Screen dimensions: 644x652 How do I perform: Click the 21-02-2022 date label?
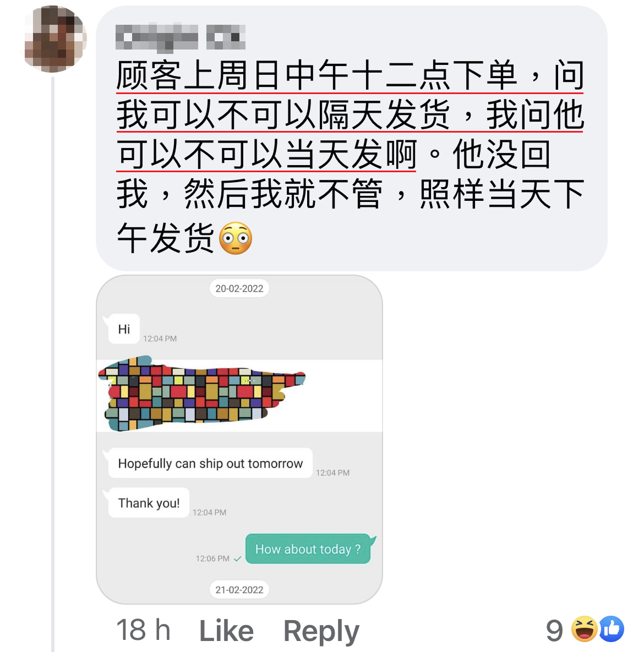[239, 590]
